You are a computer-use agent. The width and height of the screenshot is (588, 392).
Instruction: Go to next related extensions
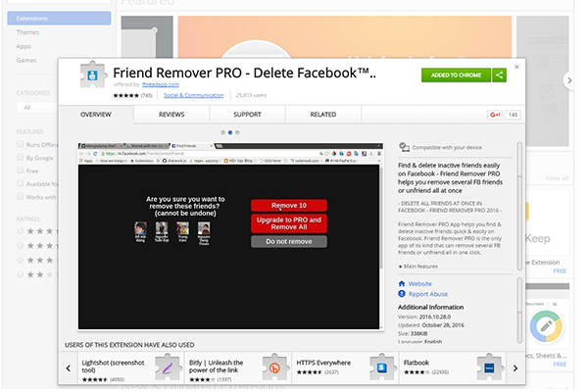515,368
